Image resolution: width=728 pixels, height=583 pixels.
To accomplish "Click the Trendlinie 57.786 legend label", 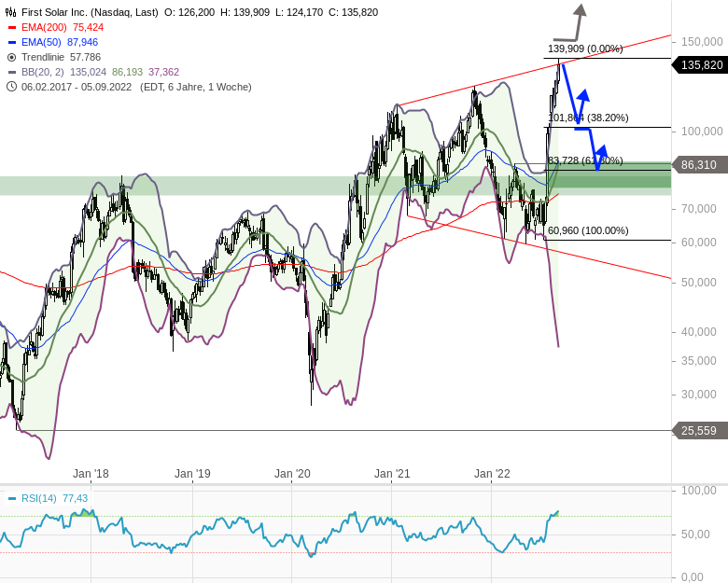I will pyautogui.click(x=61, y=57).
